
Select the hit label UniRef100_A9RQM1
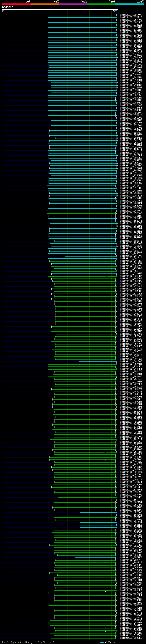[x=131, y=98]
